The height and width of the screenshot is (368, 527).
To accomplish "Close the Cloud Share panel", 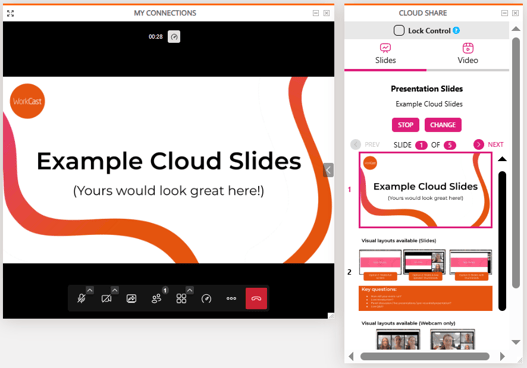I will (515, 13).
